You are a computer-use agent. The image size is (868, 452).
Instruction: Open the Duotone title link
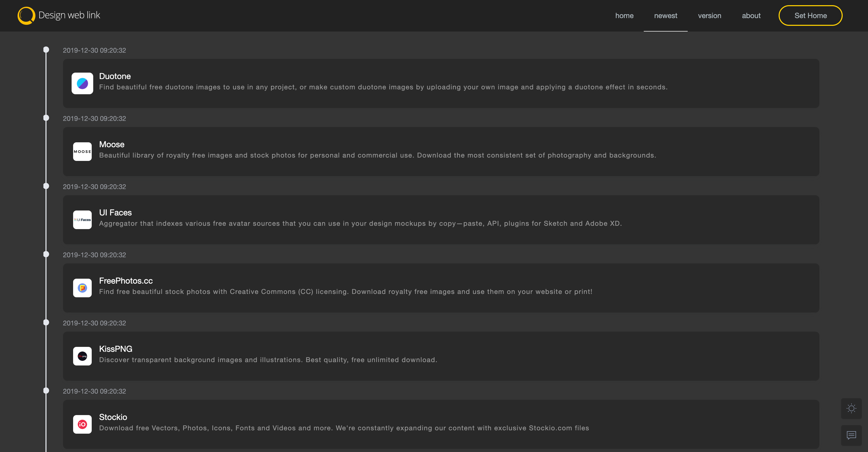tap(114, 76)
